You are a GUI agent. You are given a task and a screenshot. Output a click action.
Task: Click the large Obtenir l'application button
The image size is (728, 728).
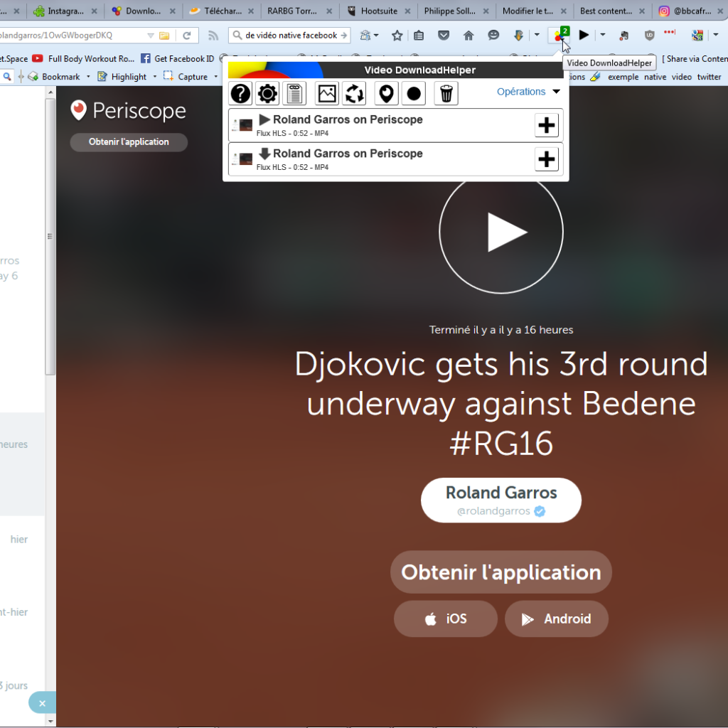click(x=501, y=572)
